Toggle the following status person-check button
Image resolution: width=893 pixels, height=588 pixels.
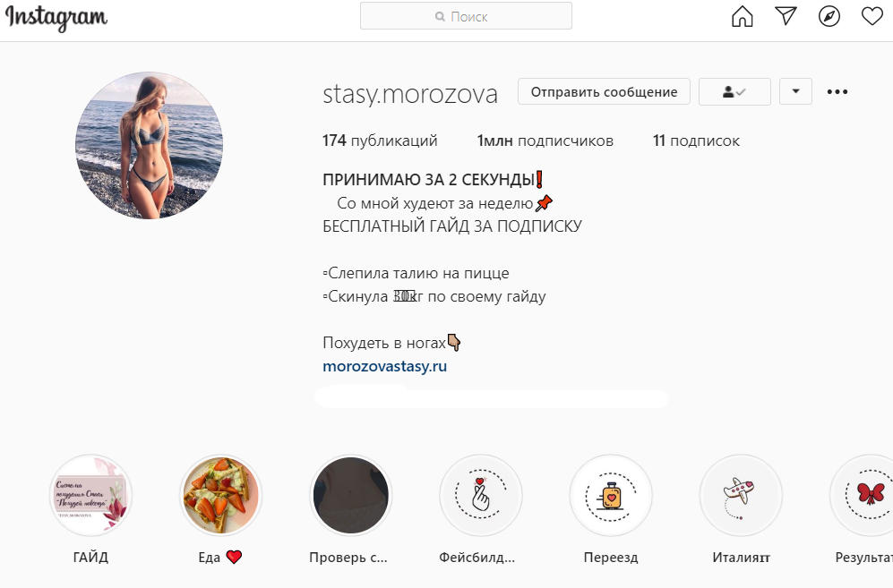(x=734, y=91)
